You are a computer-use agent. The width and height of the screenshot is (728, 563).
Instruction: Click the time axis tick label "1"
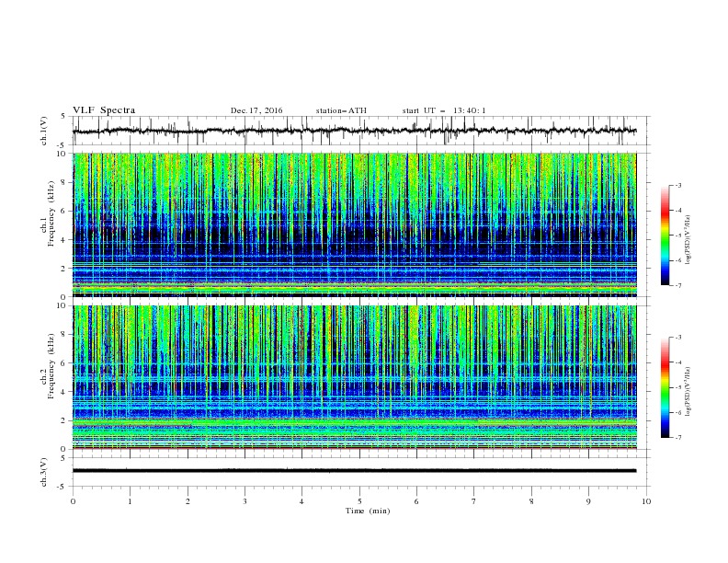click(130, 501)
